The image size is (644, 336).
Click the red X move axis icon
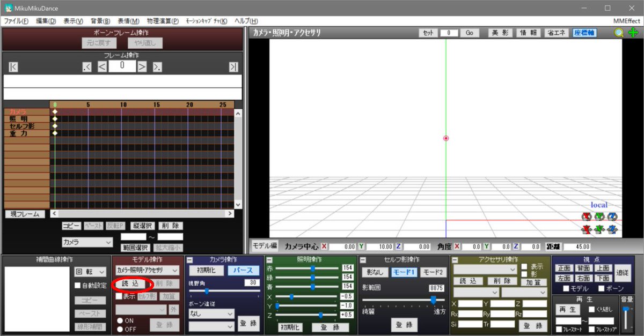tap(587, 230)
